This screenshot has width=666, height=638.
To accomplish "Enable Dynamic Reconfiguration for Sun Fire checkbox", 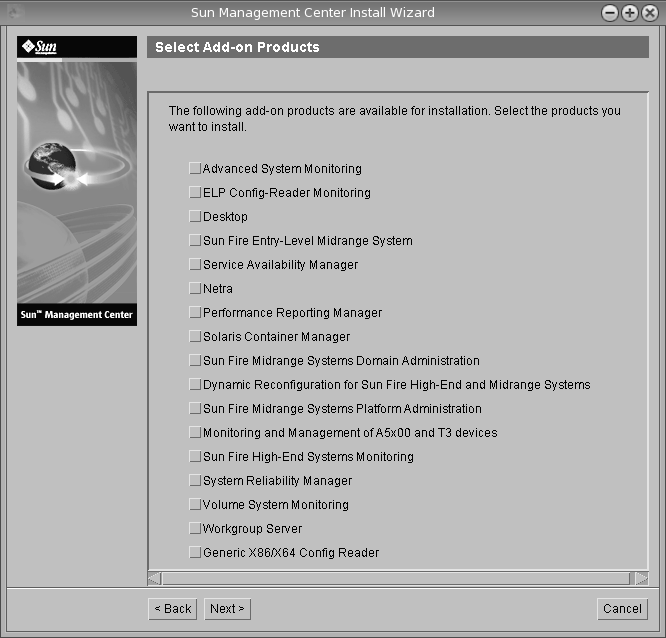I will tap(195, 384).
